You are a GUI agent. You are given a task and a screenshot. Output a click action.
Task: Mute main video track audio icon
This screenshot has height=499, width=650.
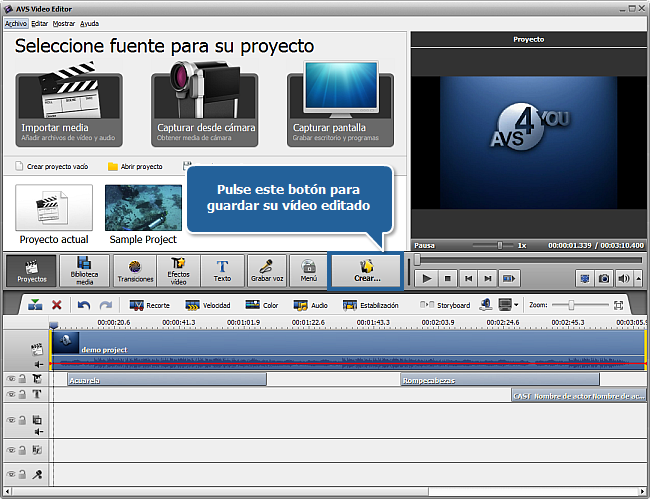coord(39,364)
